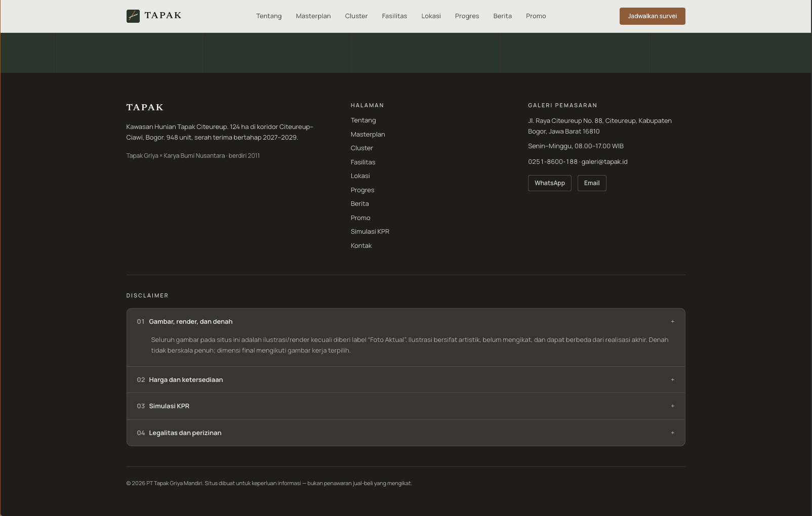Click the galeri@tapak.id phone and email line
Screen dimensions: 812x516
578,162
